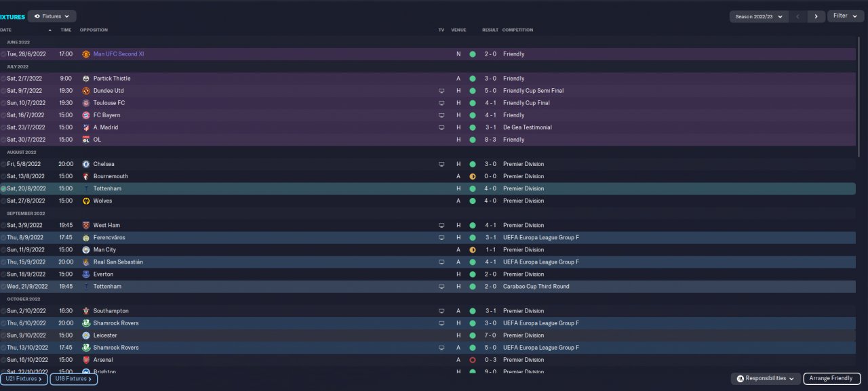
Task: Expand the Season 2022/23 dropdown
Action: click(x=758, y=16)
